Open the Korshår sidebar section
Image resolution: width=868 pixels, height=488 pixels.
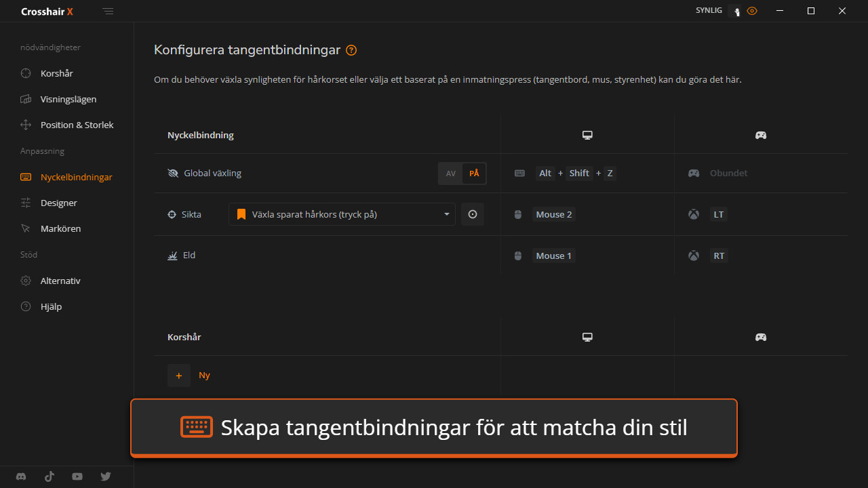click(x=56, y=73)
